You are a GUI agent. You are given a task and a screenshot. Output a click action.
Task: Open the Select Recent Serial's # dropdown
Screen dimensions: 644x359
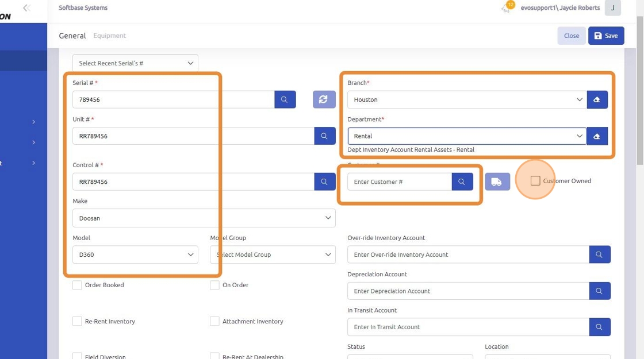coord(135,63)
